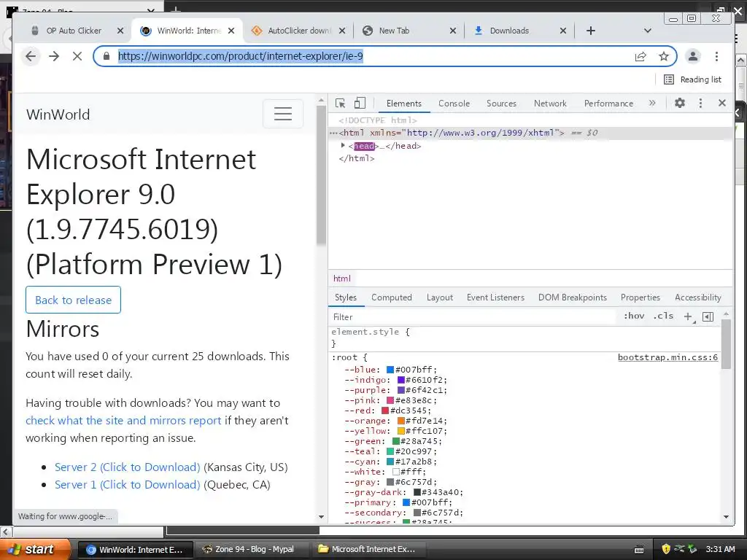Activate the inspect element picker tool
This screenshot has width=747, height=560.
(x=340, y=104)
